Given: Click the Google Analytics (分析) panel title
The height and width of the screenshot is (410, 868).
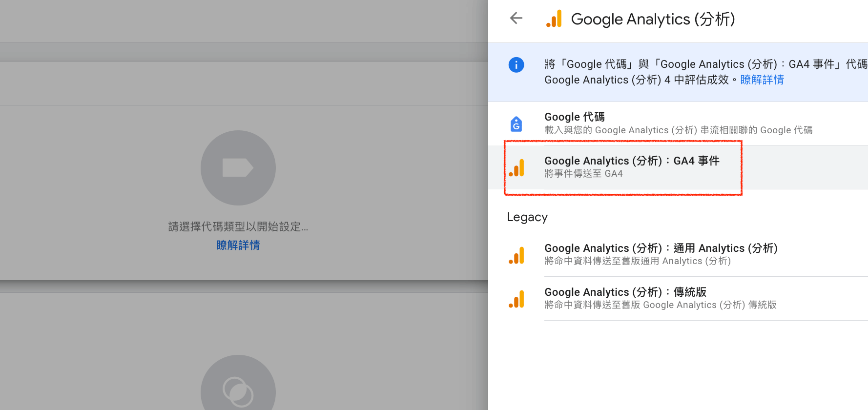Looking at the screenshot, I should click(653, 19).
